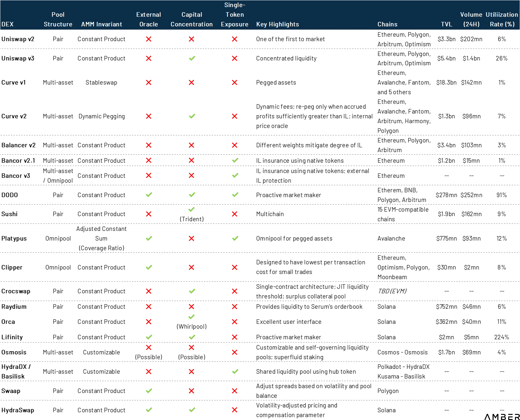
Task: Click the green check under Single-Token Exposure for DODO
Action: [235, 195]
